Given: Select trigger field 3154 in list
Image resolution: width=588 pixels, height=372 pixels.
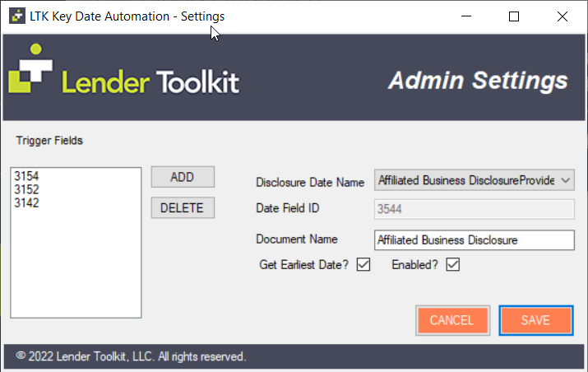Looking at the screenshot, I should pyautogui.click(x=26, y=176).
